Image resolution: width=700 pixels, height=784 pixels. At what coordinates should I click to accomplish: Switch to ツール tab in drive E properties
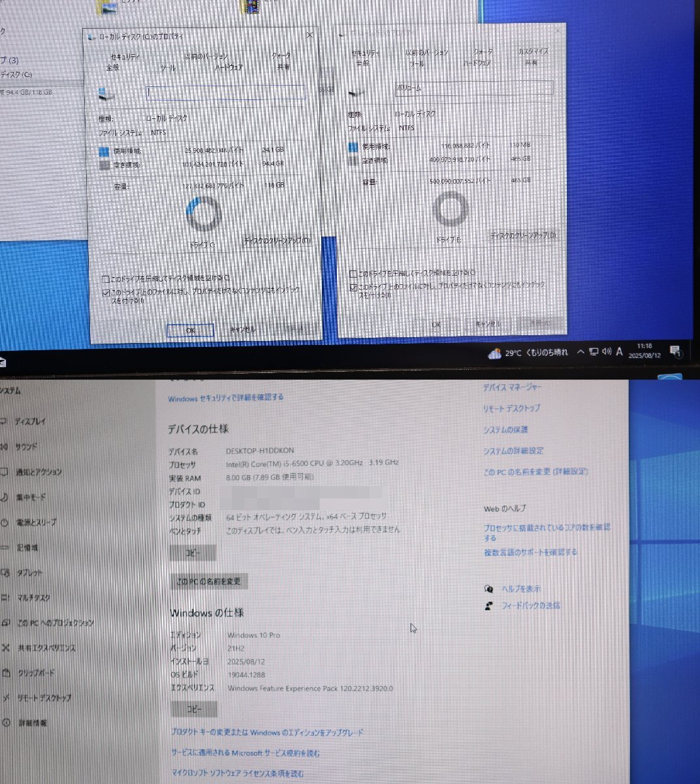[417, 63]
